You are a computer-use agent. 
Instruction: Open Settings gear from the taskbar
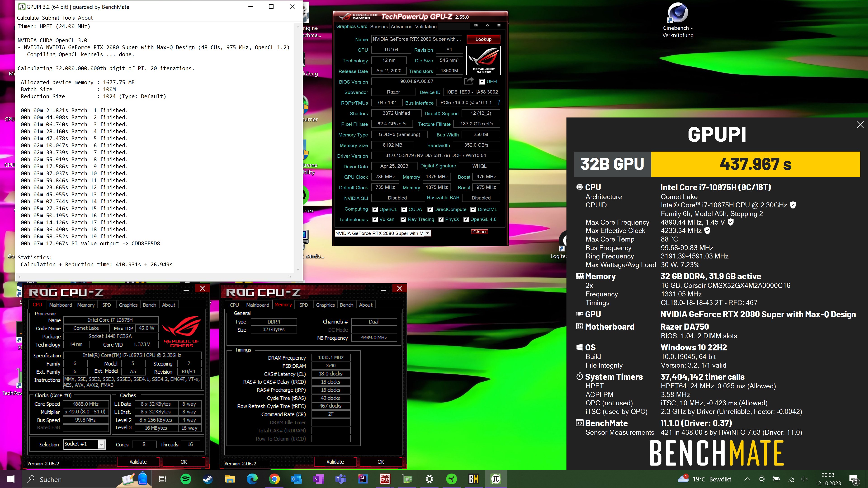(429, 479)
